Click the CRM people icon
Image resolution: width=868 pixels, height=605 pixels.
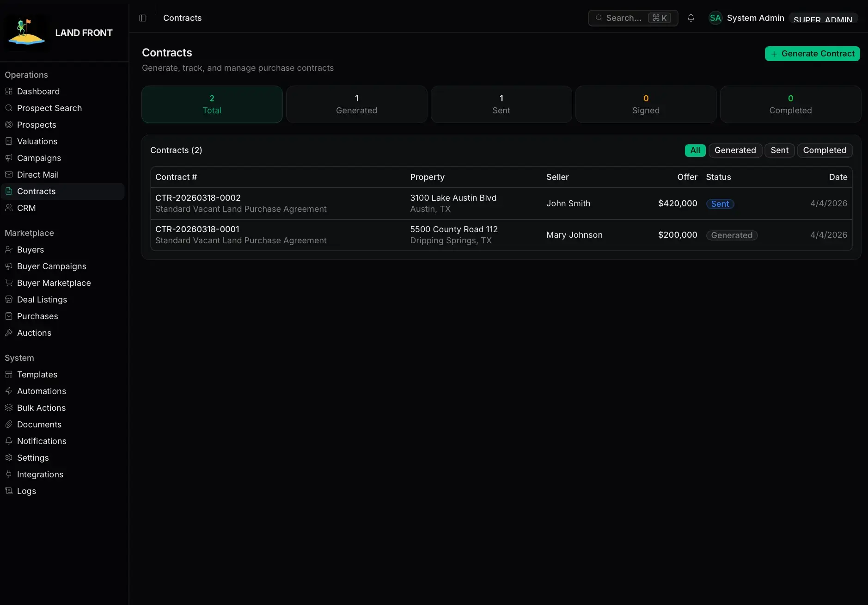9,208
